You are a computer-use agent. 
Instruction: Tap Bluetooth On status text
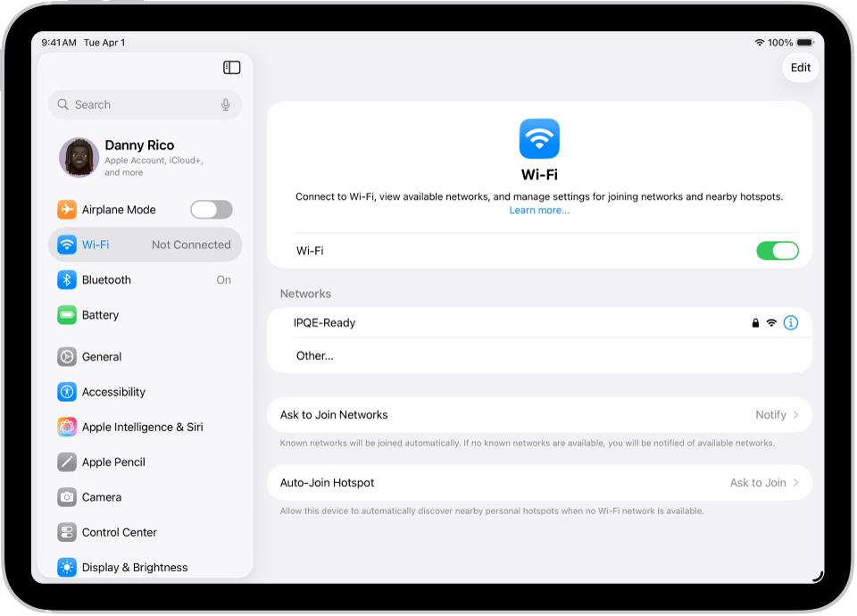click(223, 279)
